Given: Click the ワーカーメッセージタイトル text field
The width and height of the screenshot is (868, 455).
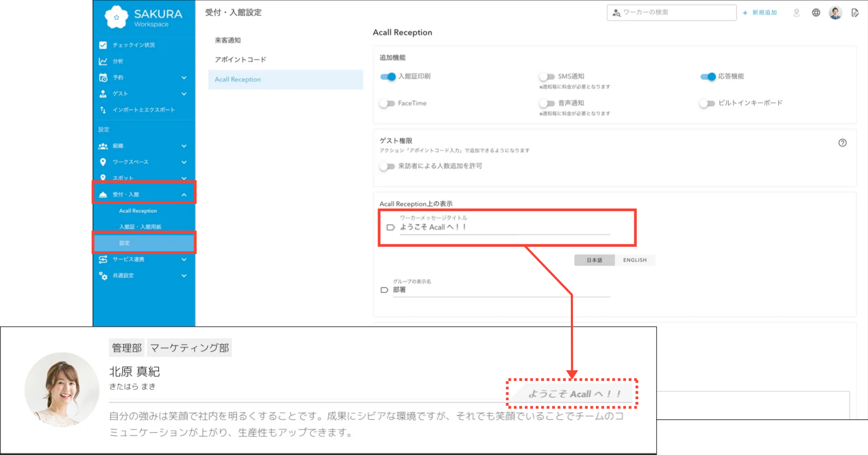Looking at the screenshot, I should 505,227.
